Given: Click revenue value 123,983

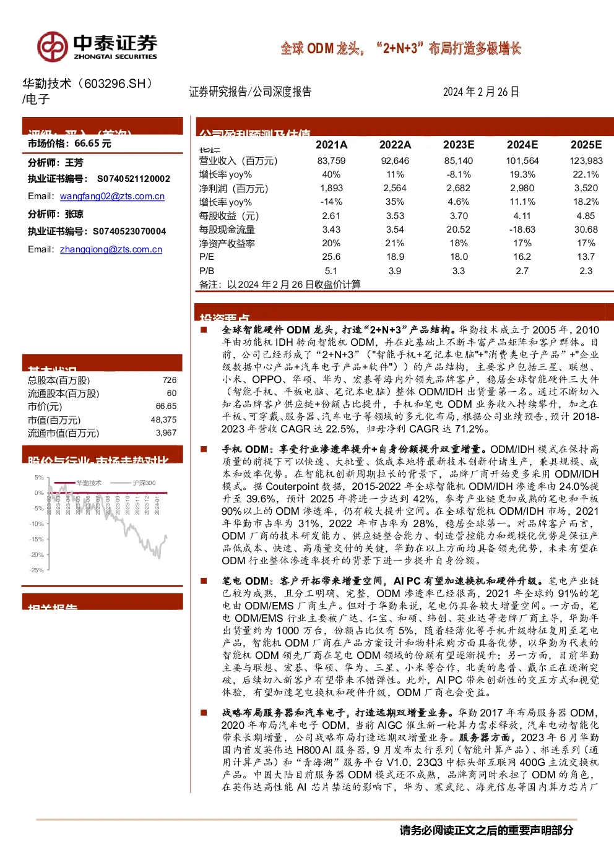Looking at the screenshot, I should [586, 161].
